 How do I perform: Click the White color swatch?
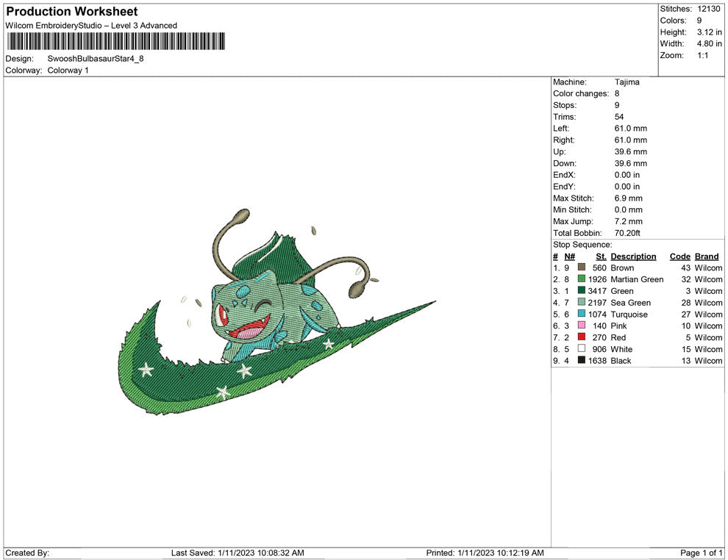581,348
